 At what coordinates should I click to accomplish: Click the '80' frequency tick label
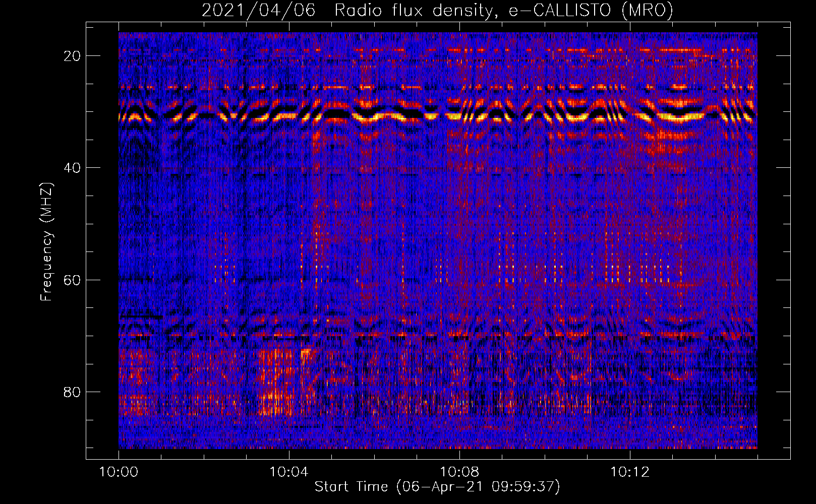[72, 392]
